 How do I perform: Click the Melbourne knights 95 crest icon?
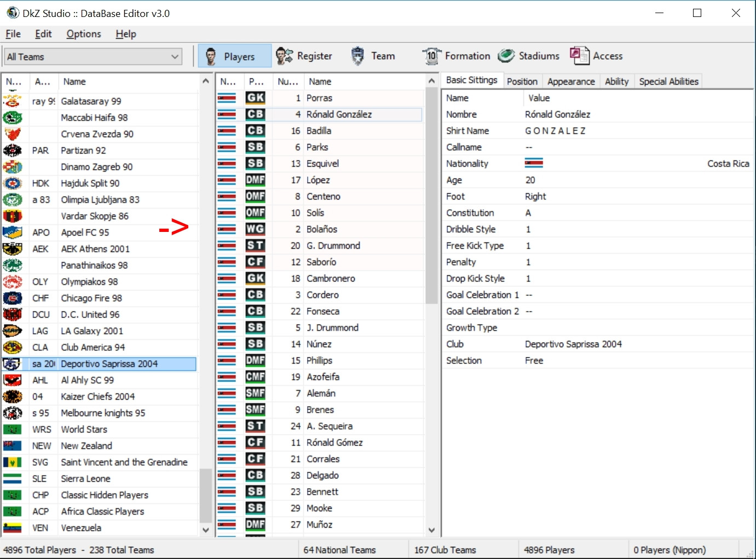point(13,413)
